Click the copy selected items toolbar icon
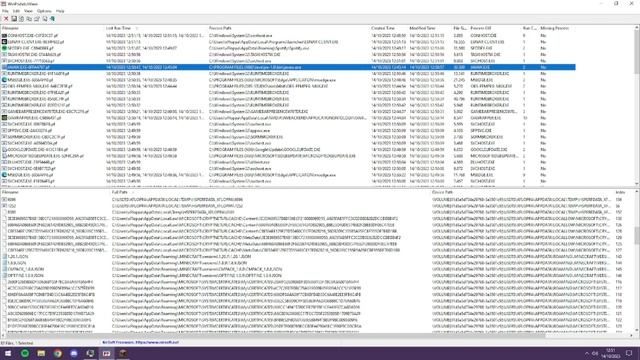The height and width of the screenshot is (360, 640). pyautogui.click(x=29, y=19)
